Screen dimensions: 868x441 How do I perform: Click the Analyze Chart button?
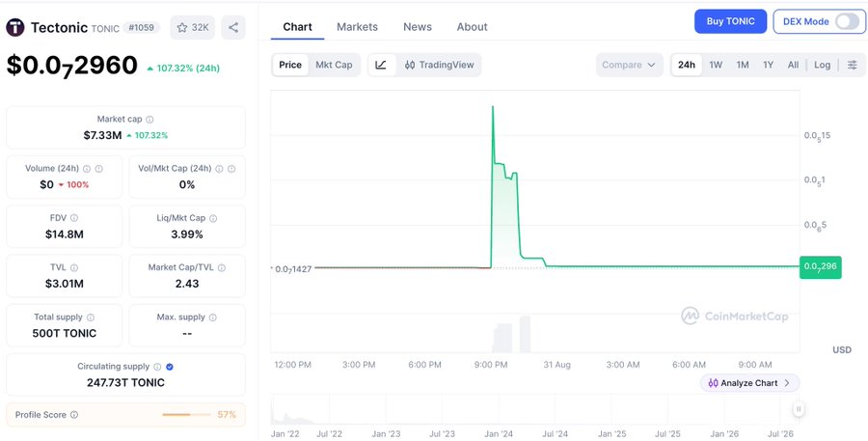tap(749, 383)
